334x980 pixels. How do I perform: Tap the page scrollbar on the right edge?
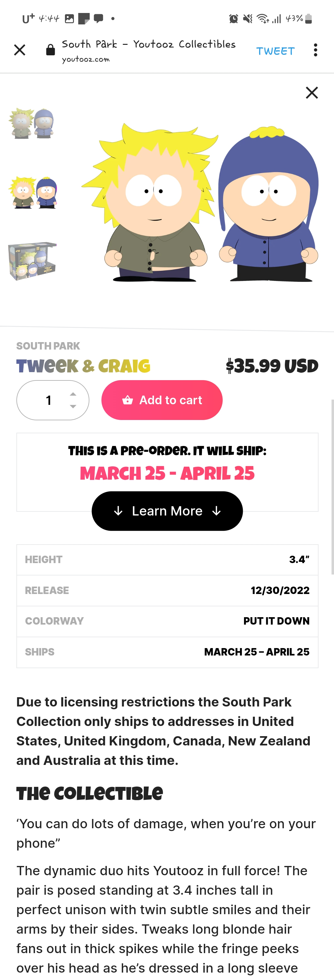(332, 487)
